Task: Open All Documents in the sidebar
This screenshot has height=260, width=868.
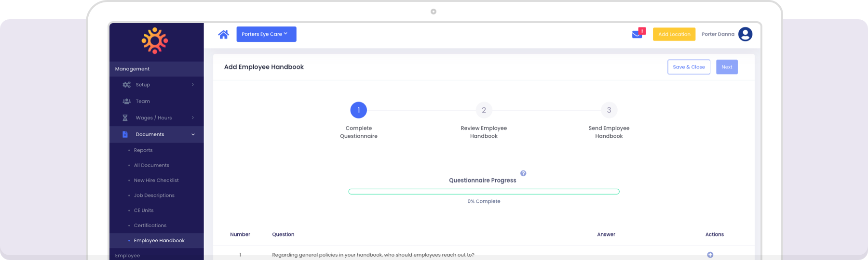Action: (151, 165)
